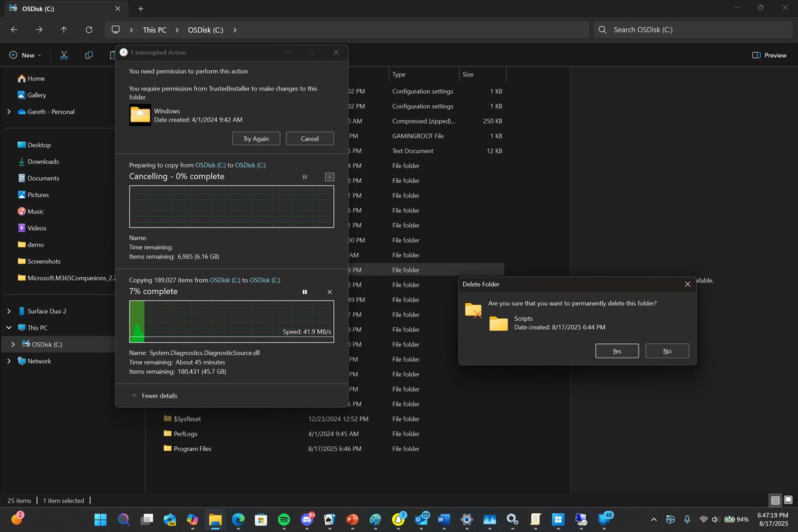Open Gallery in the navigation pane
The width and height of the screenshot is (798, 532).
[32, 95]
